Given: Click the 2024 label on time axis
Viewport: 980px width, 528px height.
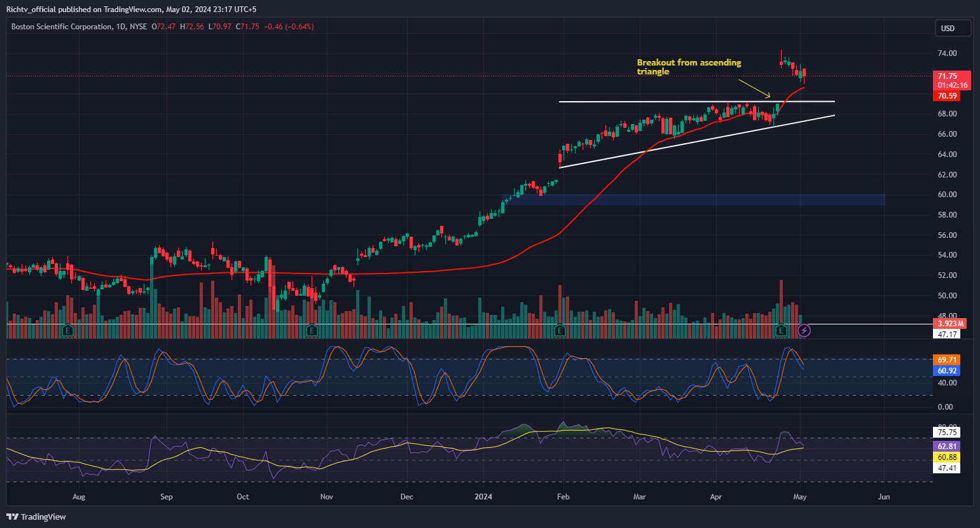Looking at the screenshot, I should tap(483, 497).
